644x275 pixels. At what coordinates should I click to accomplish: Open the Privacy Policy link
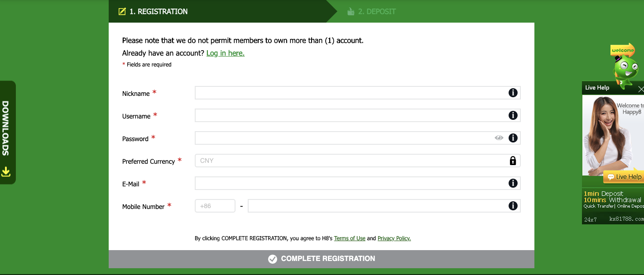point(394,238)
